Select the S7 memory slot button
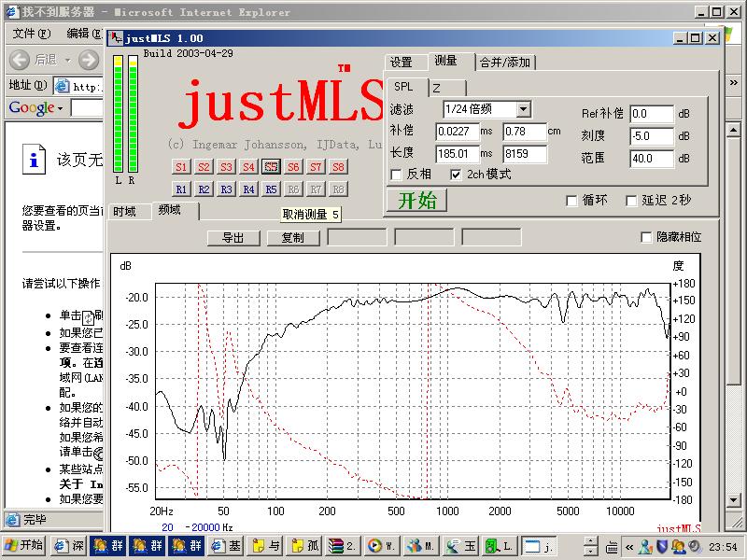This screenshot has width=747, height=560. point(316,167)
